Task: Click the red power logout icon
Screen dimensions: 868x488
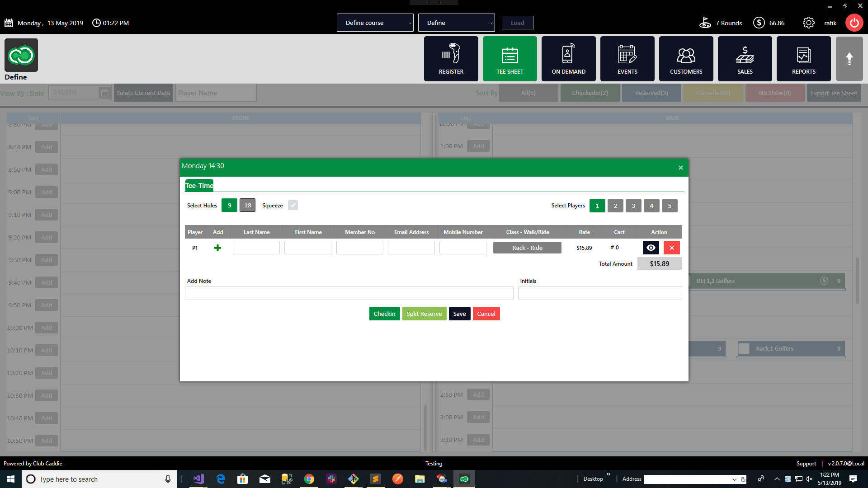Action: [854, 23]
